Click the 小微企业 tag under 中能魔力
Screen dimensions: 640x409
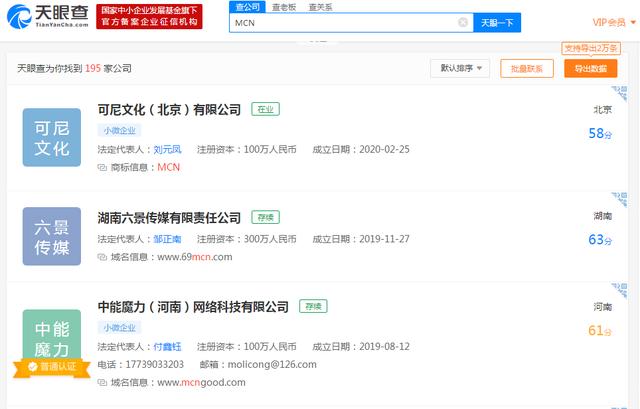tap(119, 328)
